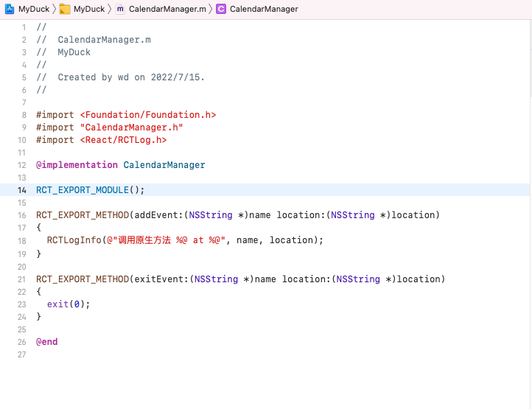Viewport: 532px width, 409px height.
Task: Click <Foundation/Foundation.h> import path
Action: (x=148, y=115)
